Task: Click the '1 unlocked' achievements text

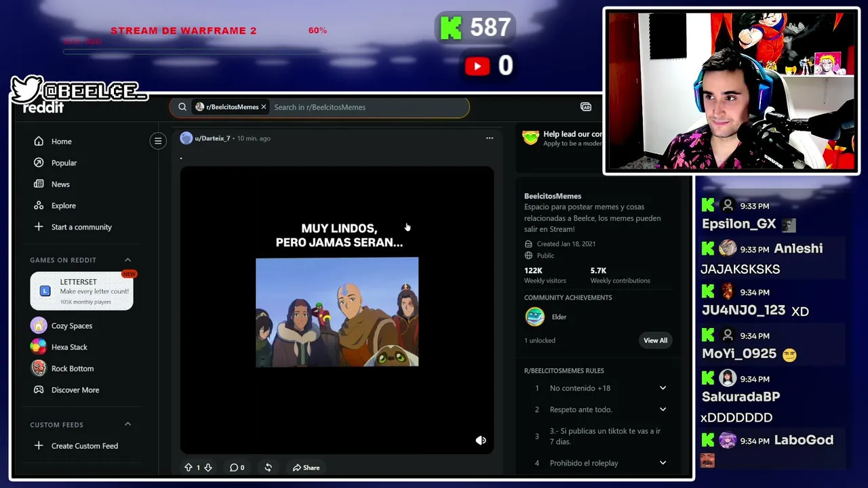Action: click(540, 340)
